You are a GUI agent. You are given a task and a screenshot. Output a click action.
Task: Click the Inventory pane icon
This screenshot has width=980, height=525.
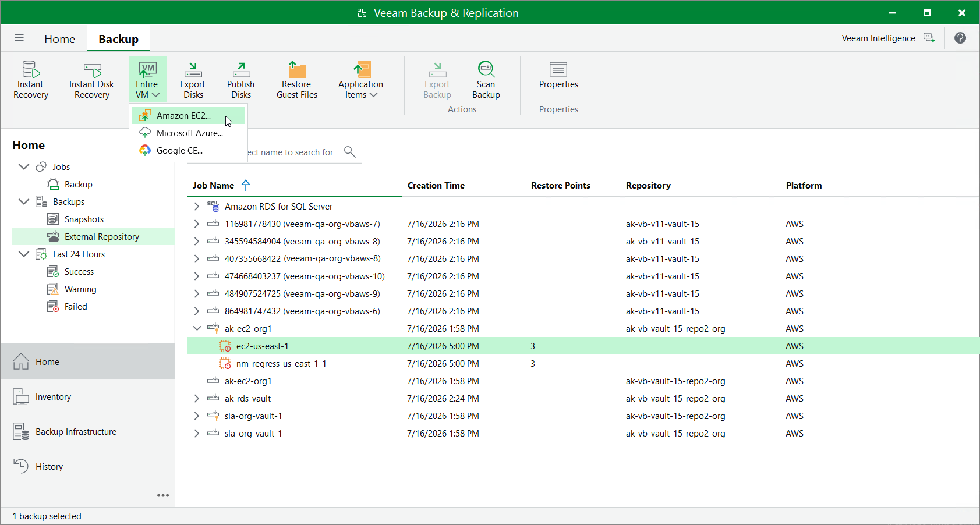tap(21, 397)
